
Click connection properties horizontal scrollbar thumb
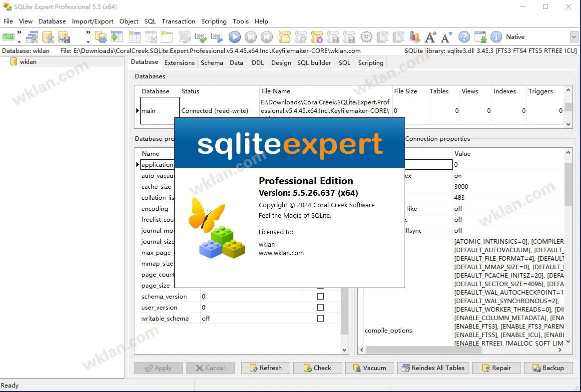(424, 350)
